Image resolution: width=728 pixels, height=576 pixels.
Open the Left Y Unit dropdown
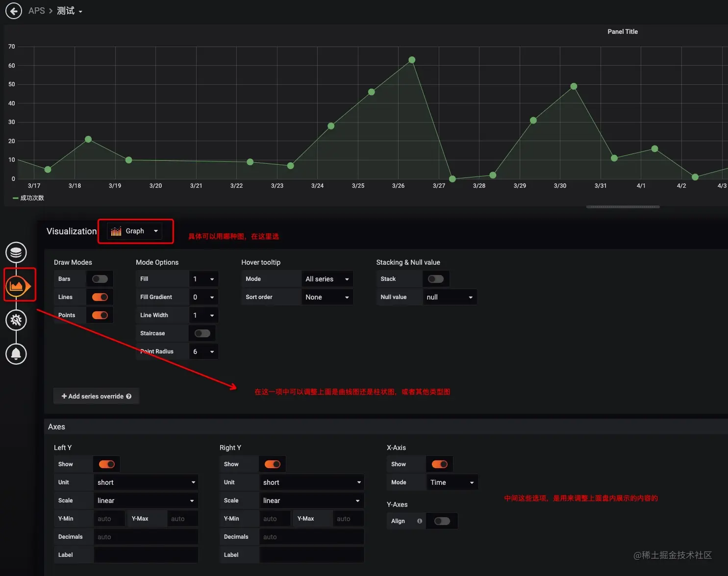click(x=146, y=482)
